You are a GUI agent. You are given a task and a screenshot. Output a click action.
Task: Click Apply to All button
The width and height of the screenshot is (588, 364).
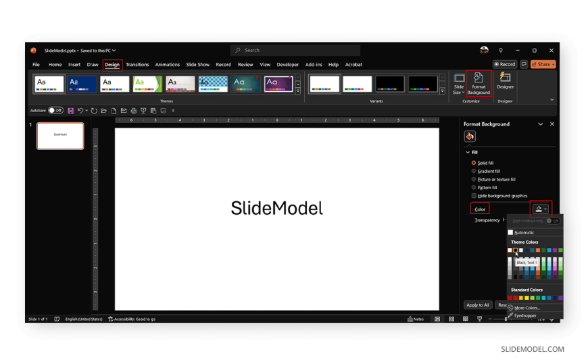(x=477, y=305)
